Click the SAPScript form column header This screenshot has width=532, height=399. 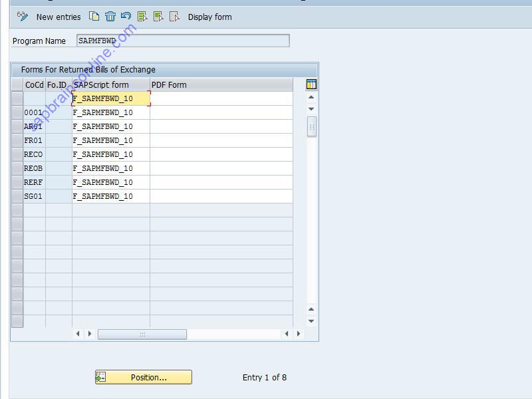click(x=111, y=85)
